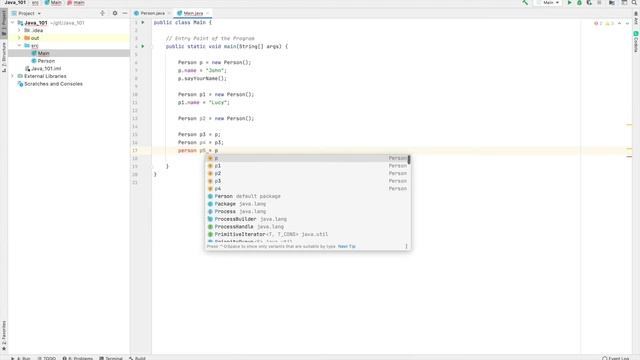
Task: Run with Coverage from the top toolbar
Action: (x=589, y=3)
